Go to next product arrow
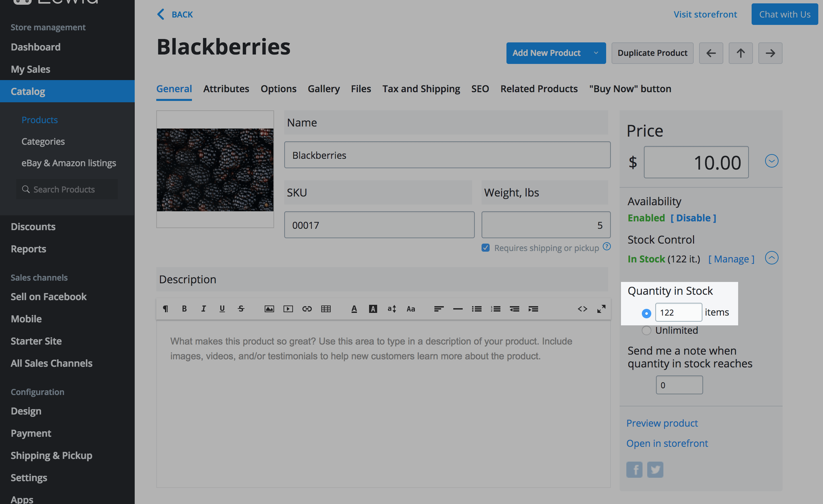The width and height of the screenshot is (823, 504). click(x=770, y=53)
